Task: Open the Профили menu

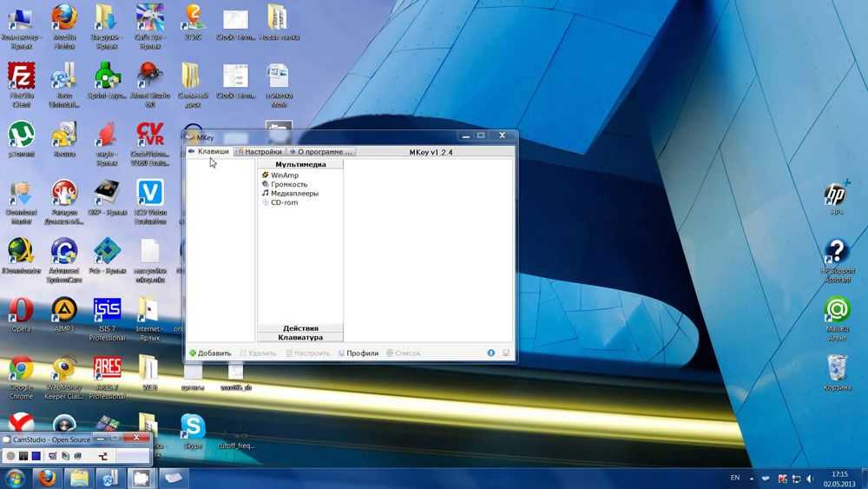Action: (x=358, y=354)
